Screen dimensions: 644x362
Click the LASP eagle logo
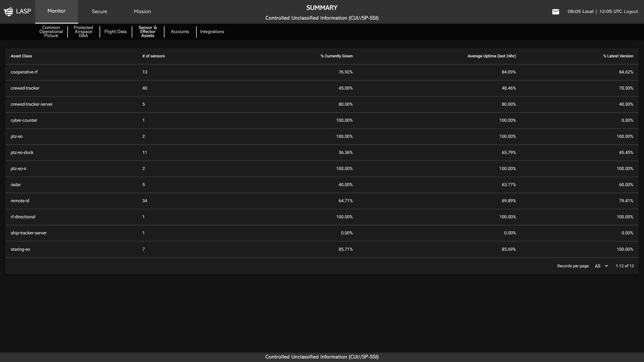click(8, 11)
